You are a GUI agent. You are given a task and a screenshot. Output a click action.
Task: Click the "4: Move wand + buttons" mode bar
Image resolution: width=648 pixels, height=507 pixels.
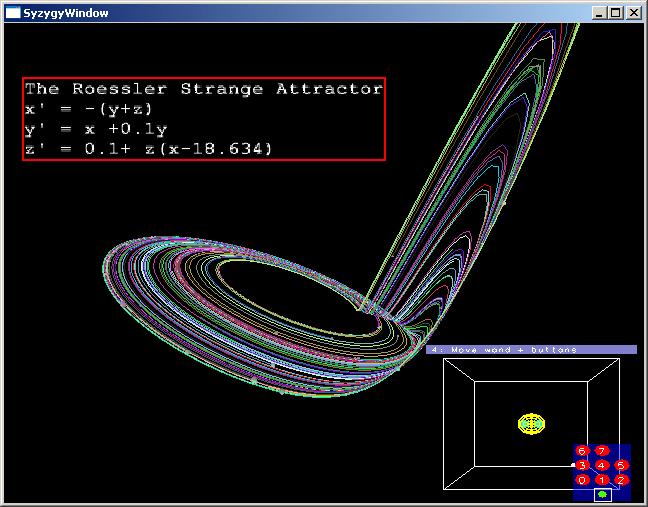(x=532, y=350)
